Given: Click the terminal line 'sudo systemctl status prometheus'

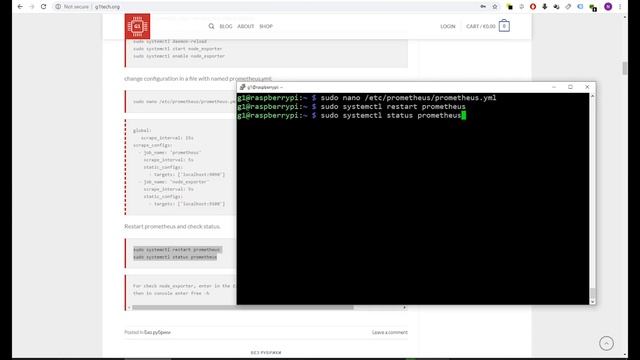Looking at the screenshot, I should coord(391,116).
